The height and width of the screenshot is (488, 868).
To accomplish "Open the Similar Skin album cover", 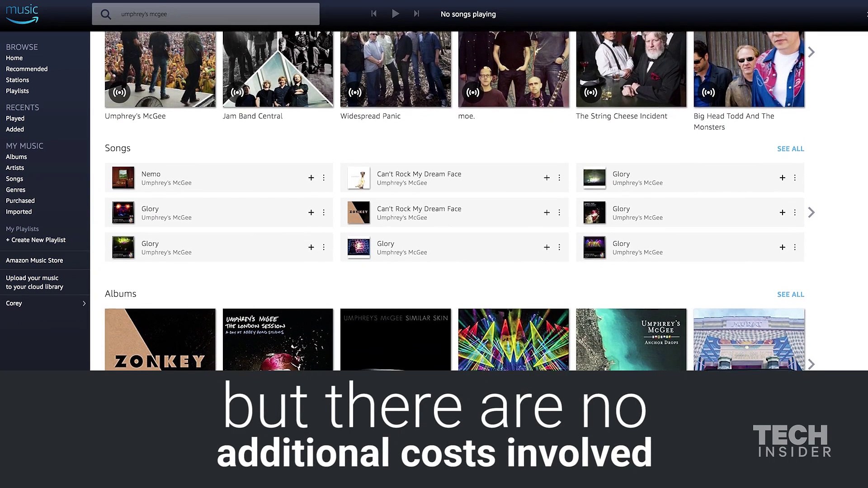I will (x=396, y=339).
